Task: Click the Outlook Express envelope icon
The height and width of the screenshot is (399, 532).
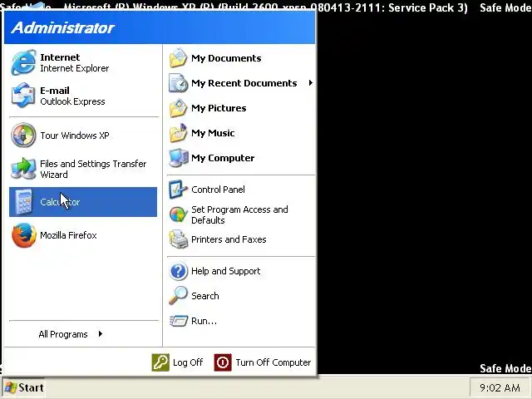Action: click(23, 96)
